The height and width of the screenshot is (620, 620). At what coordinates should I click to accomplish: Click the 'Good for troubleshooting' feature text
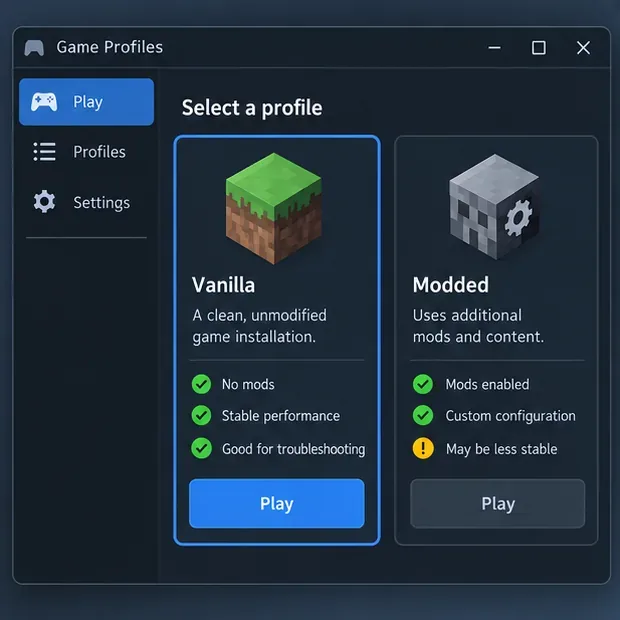293,449
